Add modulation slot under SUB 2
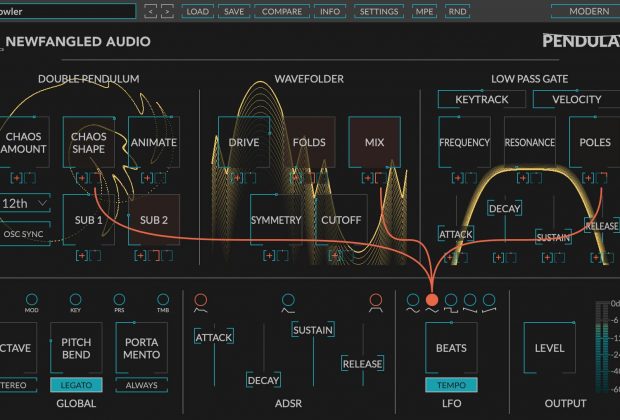 (140, 255)
